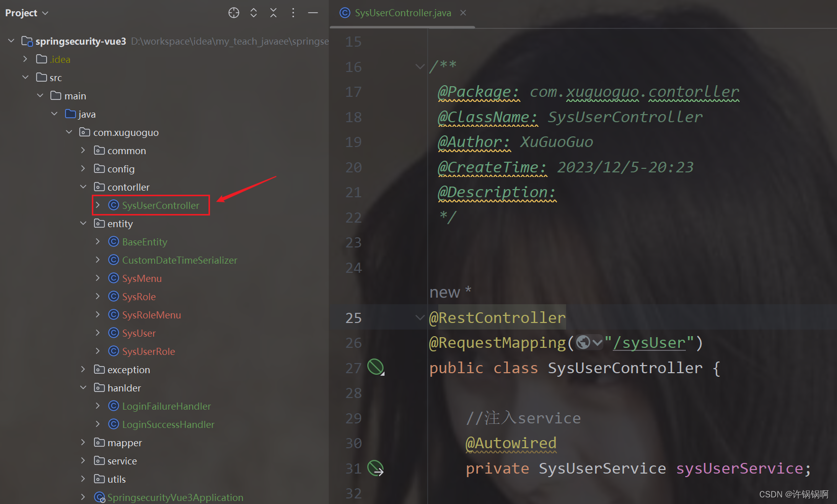This screenshot has width=837, height=504.
Task: Open the URL dropdown arrow in RequestMapping
Action: (597, 343)
